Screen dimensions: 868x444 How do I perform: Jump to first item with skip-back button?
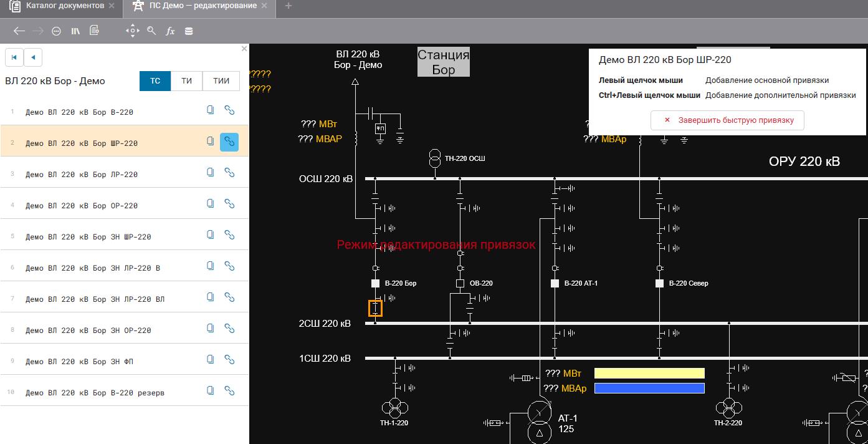coord(14,57)
